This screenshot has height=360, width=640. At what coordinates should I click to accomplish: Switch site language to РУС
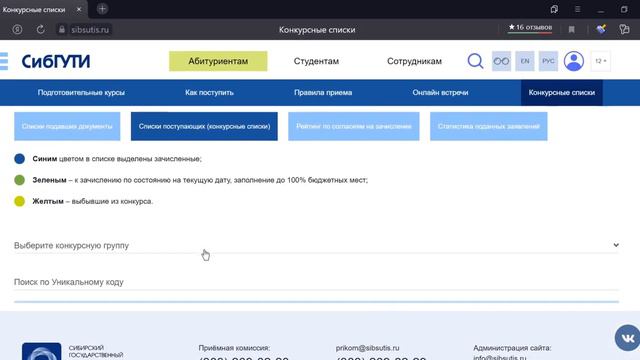(548, 61)
